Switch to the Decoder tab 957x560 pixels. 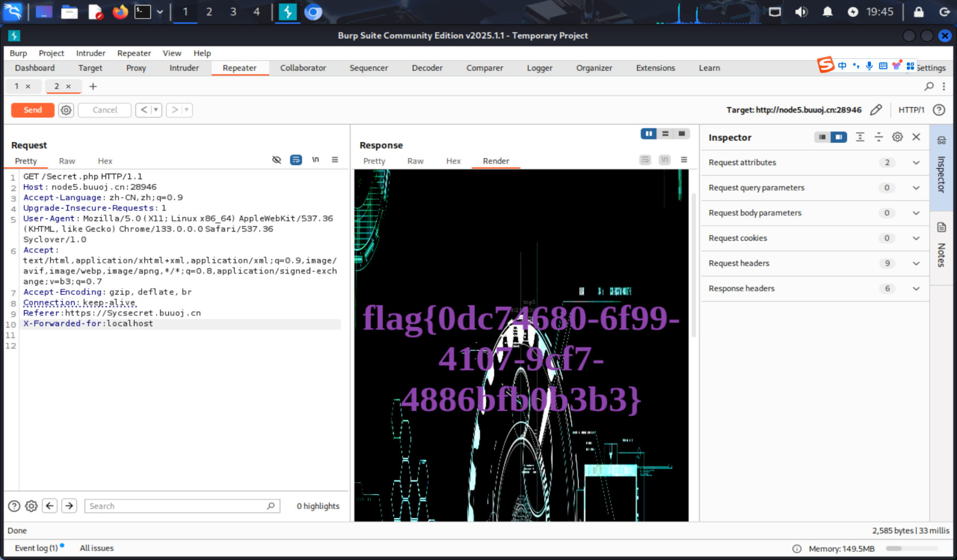point(427,68)
